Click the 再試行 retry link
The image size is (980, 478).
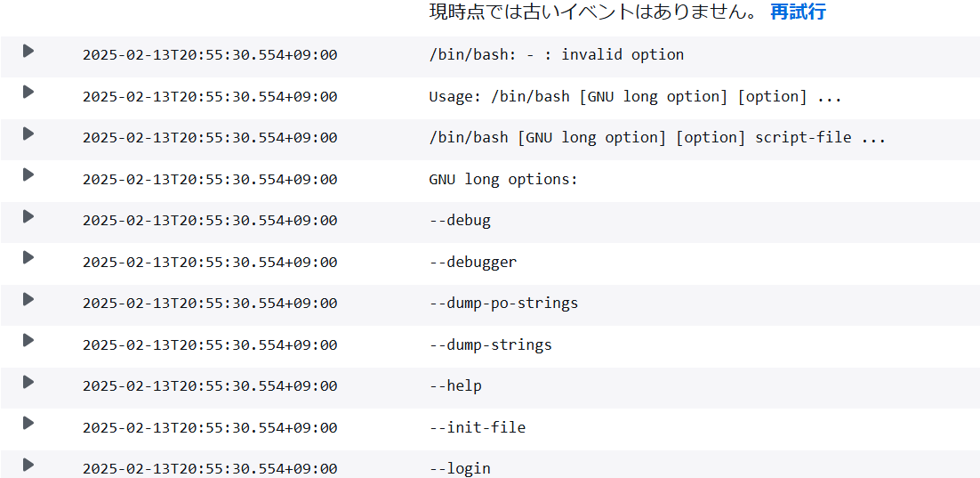point(798,12)
